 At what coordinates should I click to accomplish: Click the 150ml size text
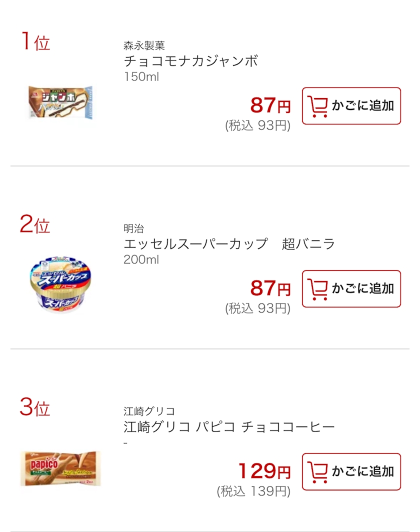(x=141, y=77)
